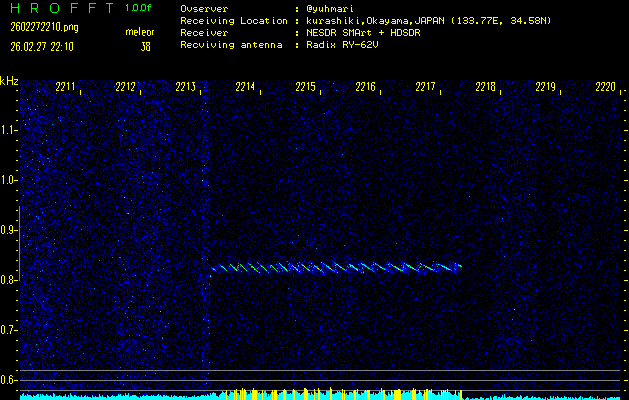The height and width of the screenshot is (400, 629).
Task: Click time marker 2214
Action: click(245, 87)
